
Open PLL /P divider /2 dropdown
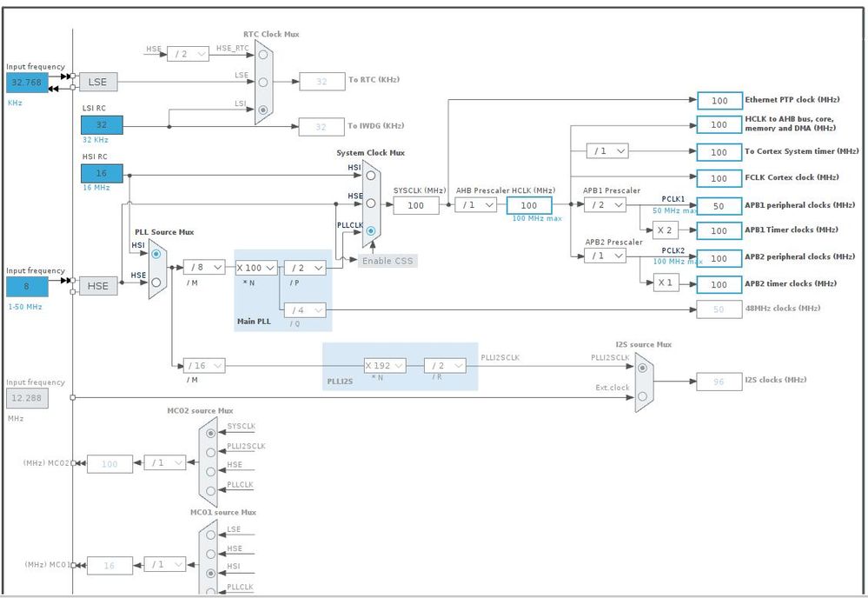click(305, 268)
